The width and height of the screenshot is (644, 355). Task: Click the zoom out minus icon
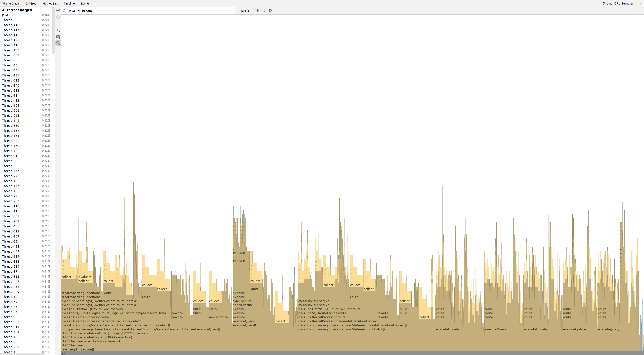coord(58,17)
